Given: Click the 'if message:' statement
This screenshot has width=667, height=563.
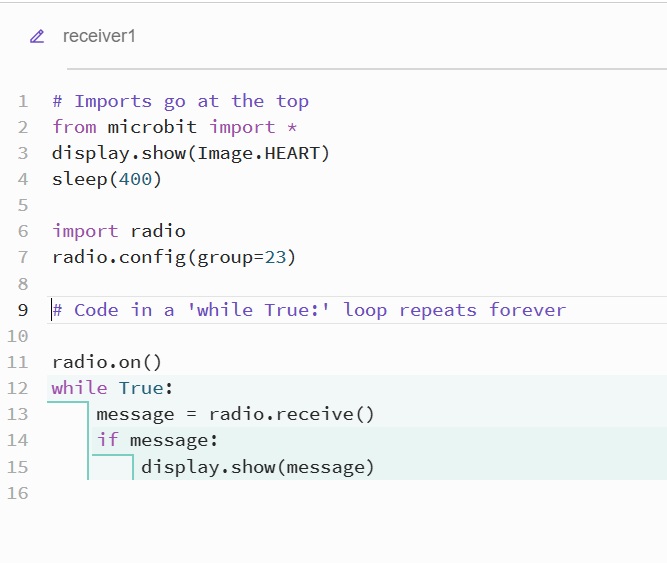Looking at the screenshot, I should [x=157, y=440].
